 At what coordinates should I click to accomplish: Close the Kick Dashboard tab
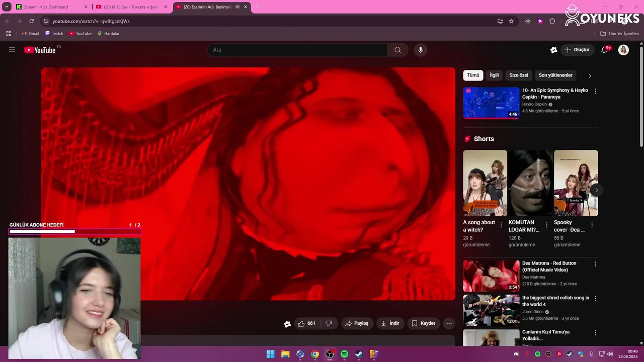pos(86,7)
